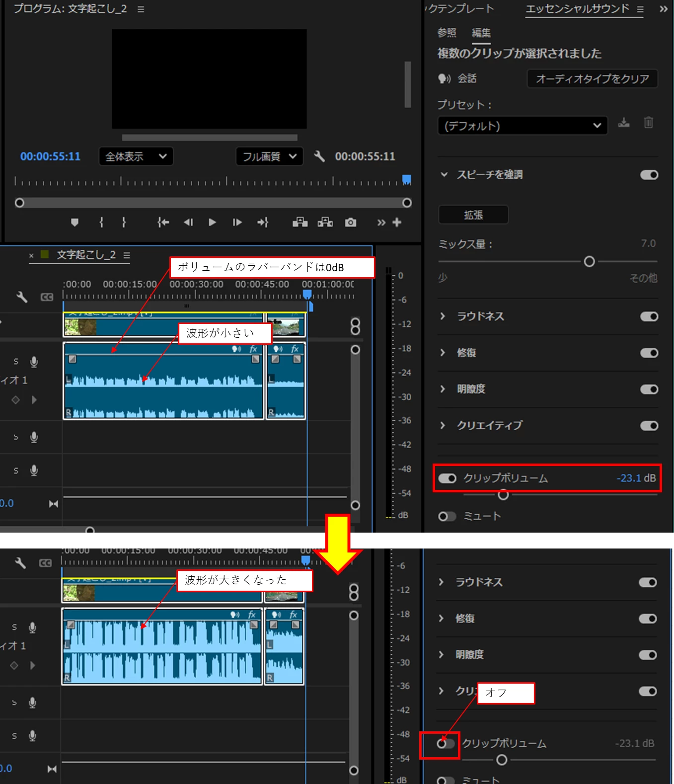Toggle ラウドネス switch in lower panel
Screen dimensions: 674x784
[648, 582]
